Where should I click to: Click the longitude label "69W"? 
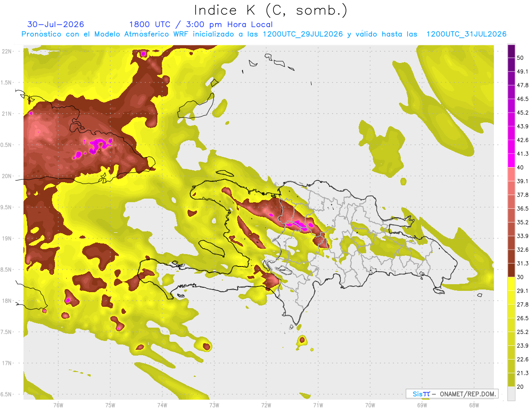pos(422,405)
